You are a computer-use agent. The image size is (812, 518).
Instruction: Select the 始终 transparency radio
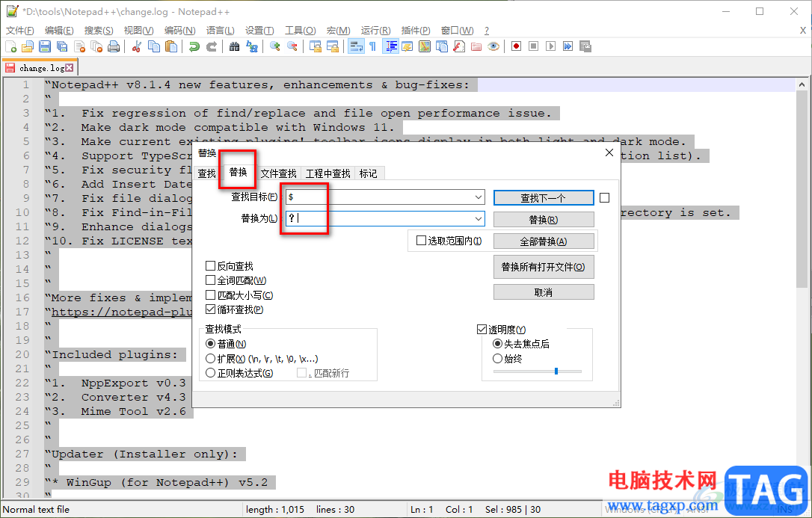(x=497, y=358)
